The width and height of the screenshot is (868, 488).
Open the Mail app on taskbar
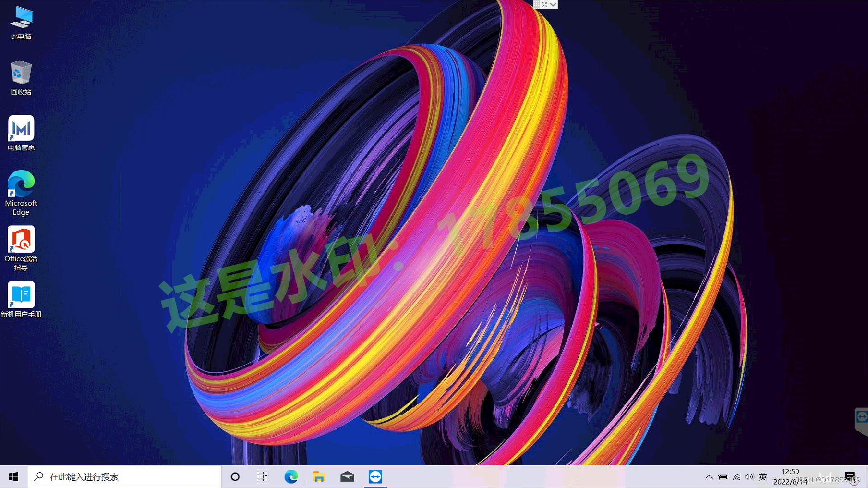(347, 476)
